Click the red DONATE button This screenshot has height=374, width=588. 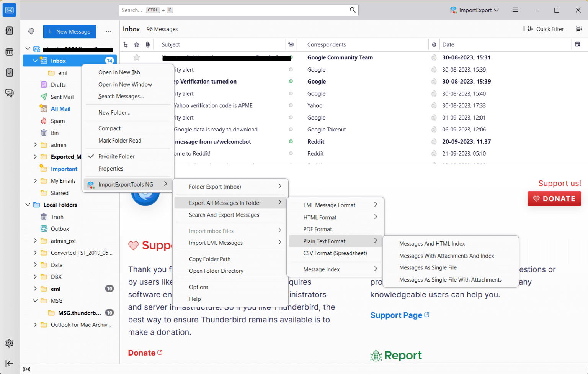click(x=554, y=198)
